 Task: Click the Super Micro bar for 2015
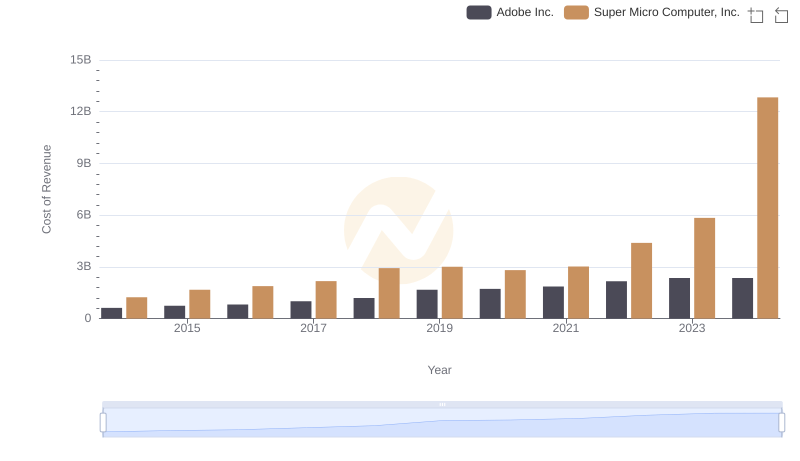coord(199,304)
